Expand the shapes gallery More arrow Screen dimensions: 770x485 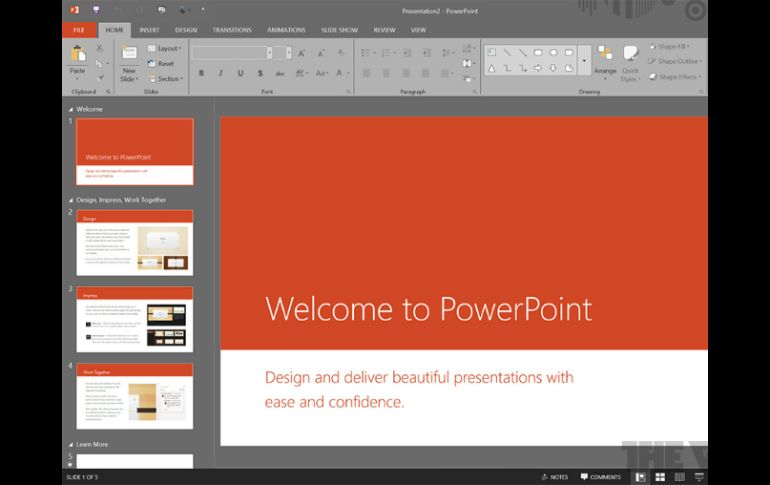pos(584,61)
